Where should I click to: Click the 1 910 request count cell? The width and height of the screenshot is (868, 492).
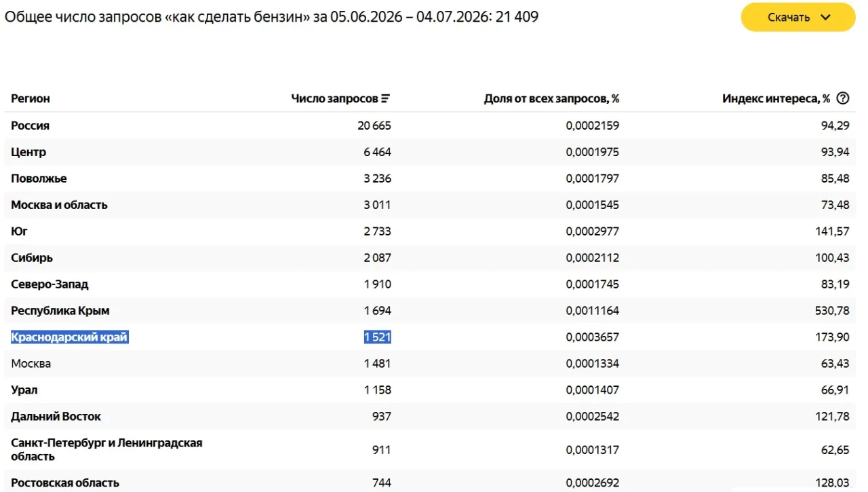377,284
